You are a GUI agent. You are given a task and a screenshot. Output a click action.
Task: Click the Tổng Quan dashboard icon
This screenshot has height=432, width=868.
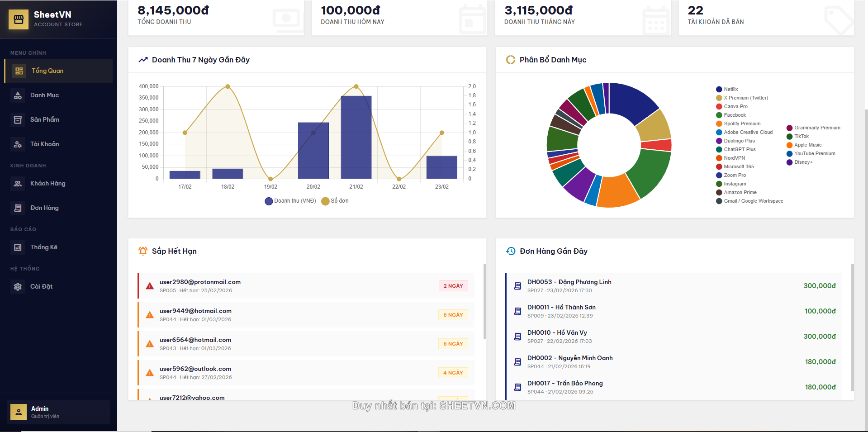pyautogui.click(x=19, y=71)
